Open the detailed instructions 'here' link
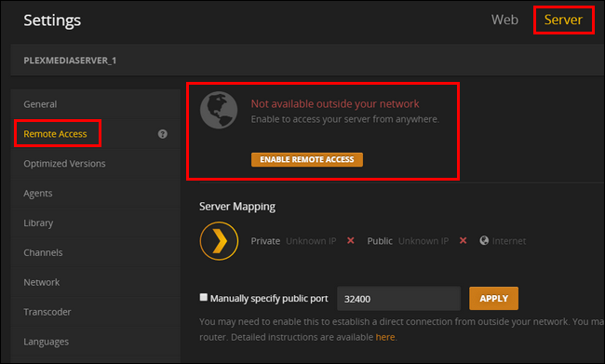 (384, 337)
